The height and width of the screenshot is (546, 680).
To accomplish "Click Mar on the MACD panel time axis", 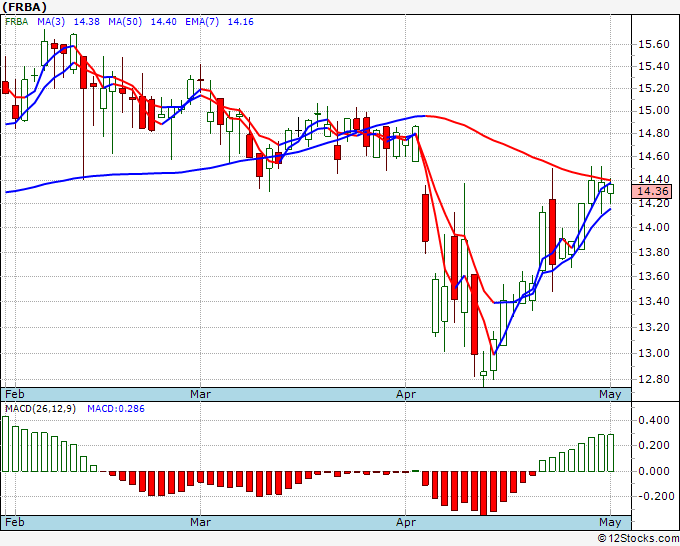I will point(200,522).
